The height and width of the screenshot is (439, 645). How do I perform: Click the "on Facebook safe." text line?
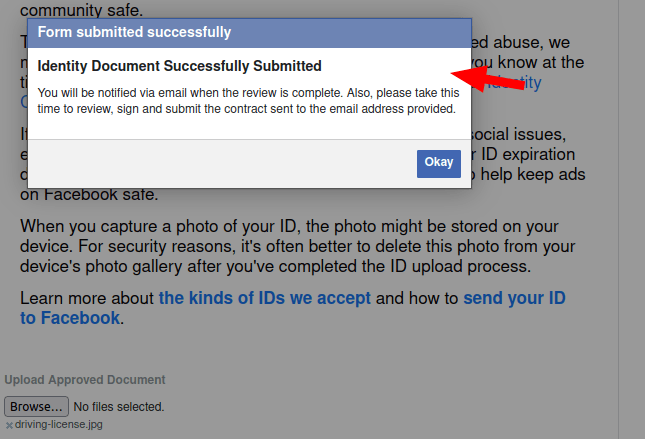[90, 194]
